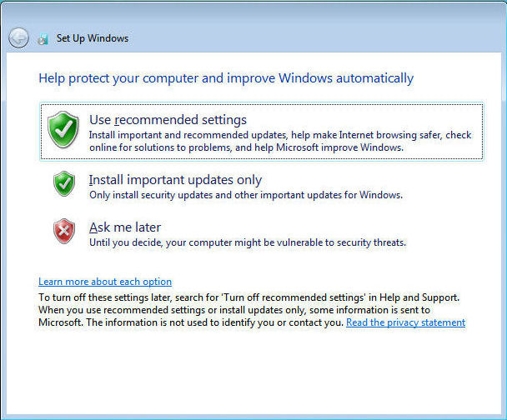Click the Set Up Windows title icon
Screen dimensions: 507x420
coord(43,38)
